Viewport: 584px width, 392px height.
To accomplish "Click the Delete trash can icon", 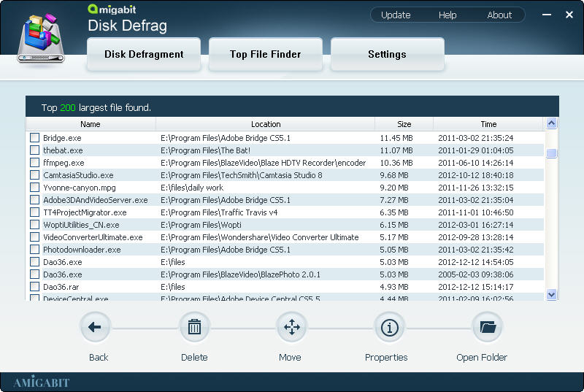I will point(194,327).
